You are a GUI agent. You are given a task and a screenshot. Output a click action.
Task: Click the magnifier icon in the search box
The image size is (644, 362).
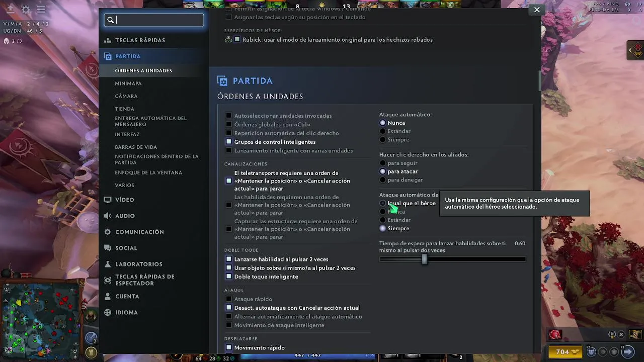[x=111, y=20]
